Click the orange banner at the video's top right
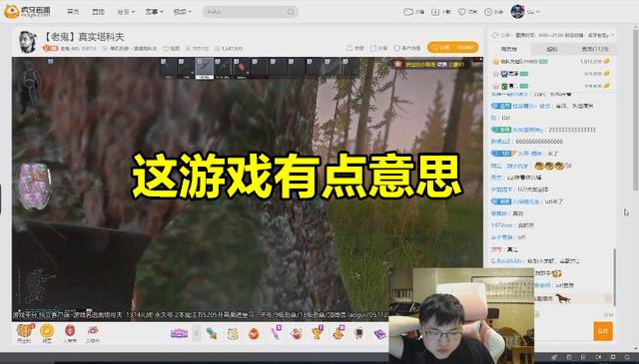 [429, 65]
